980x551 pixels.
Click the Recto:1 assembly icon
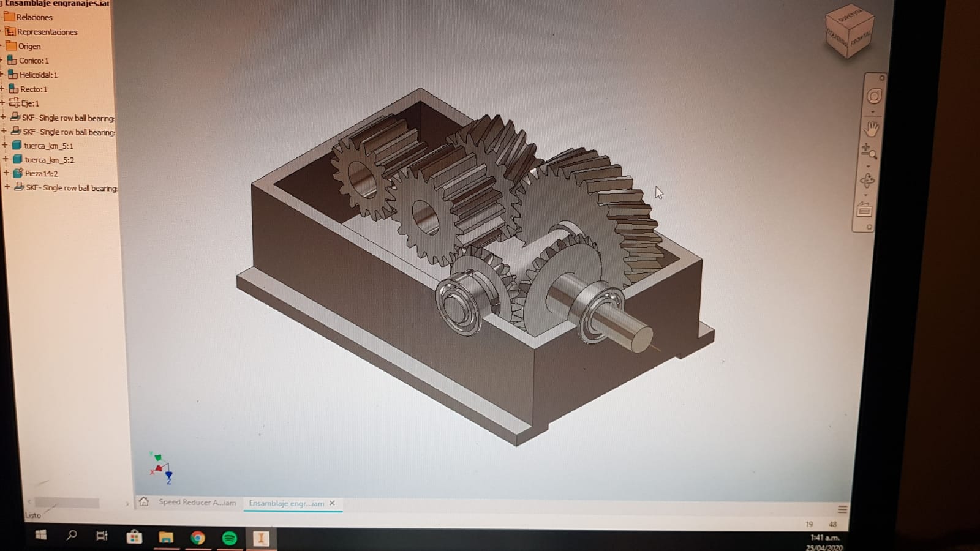pyautogui.click(x=13, y=88)
